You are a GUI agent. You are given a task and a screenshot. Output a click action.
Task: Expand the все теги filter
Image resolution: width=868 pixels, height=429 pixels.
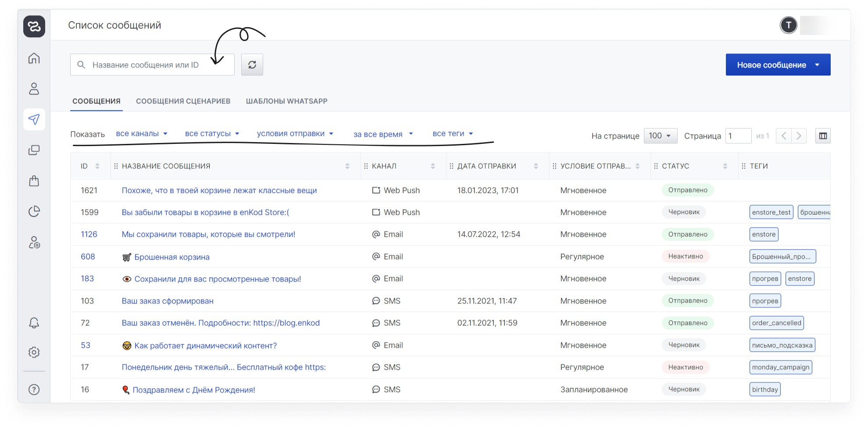click(453, 134)
